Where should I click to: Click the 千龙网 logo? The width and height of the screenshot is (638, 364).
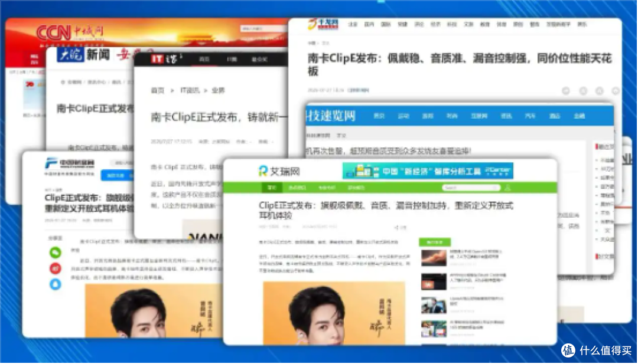pyautogui.click(x=323, y=24)
